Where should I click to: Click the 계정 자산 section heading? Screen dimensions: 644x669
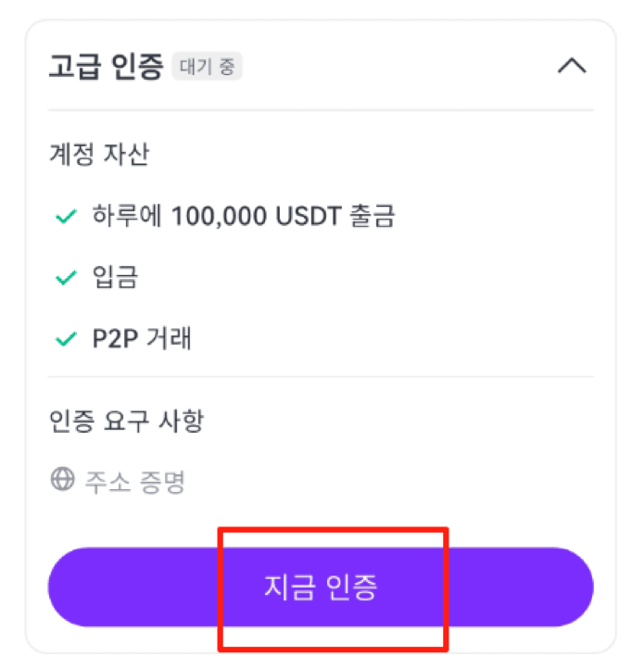99,154
